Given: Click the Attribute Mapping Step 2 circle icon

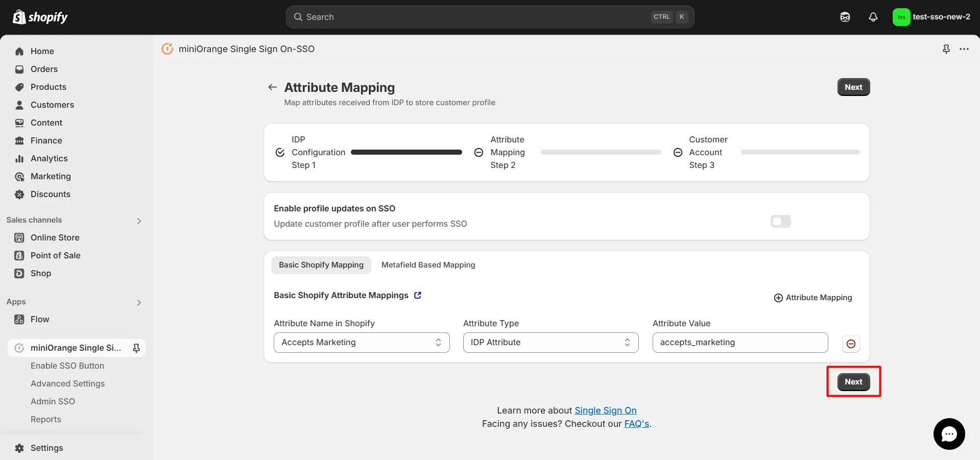Looking at the screenshot, I should (x=479, y=152).
